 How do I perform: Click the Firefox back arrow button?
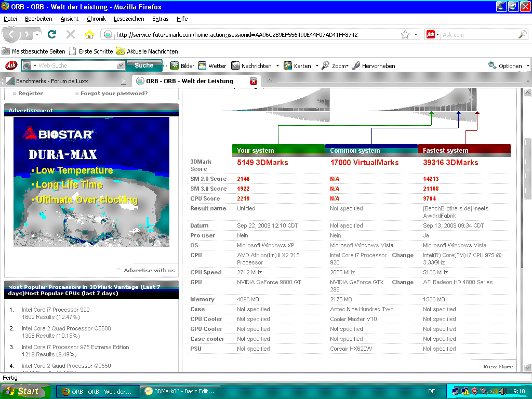tap(11, 34)
